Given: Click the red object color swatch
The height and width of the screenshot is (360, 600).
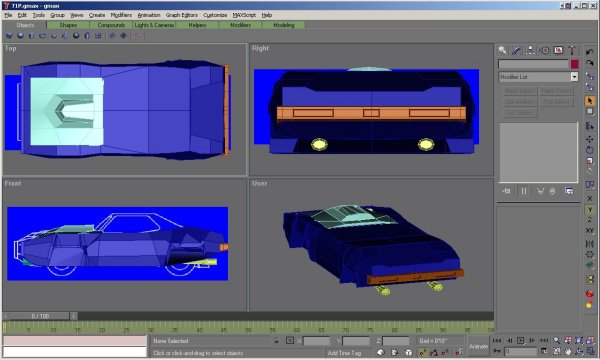Looking at the screenshot, I should click(x=574, y=64).
